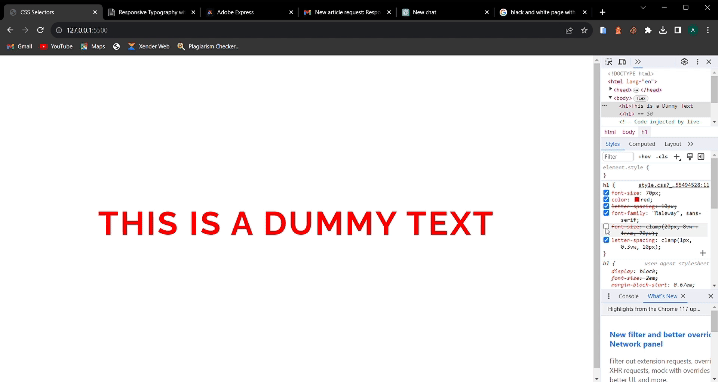Insert a style rule below using plus
The width and height of the screenshot is (718, 382).
tap(702, 253)
